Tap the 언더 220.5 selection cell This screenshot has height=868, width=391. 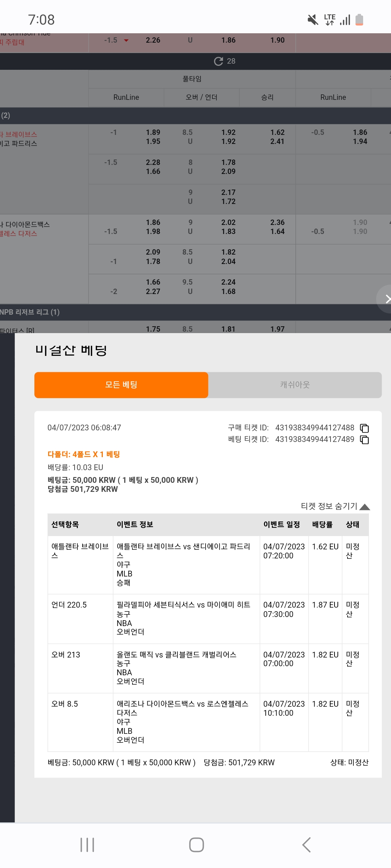click(x=80, y=619)
